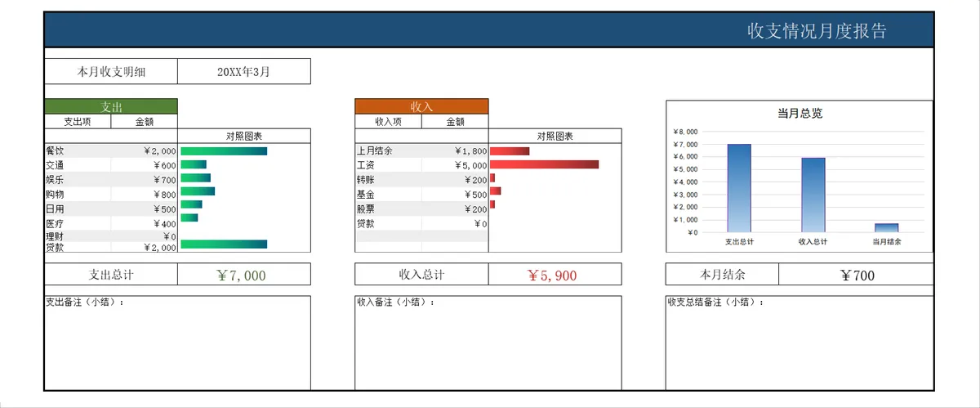
Task: Click the green data bar for 餐饮
Action: [224, 150]
